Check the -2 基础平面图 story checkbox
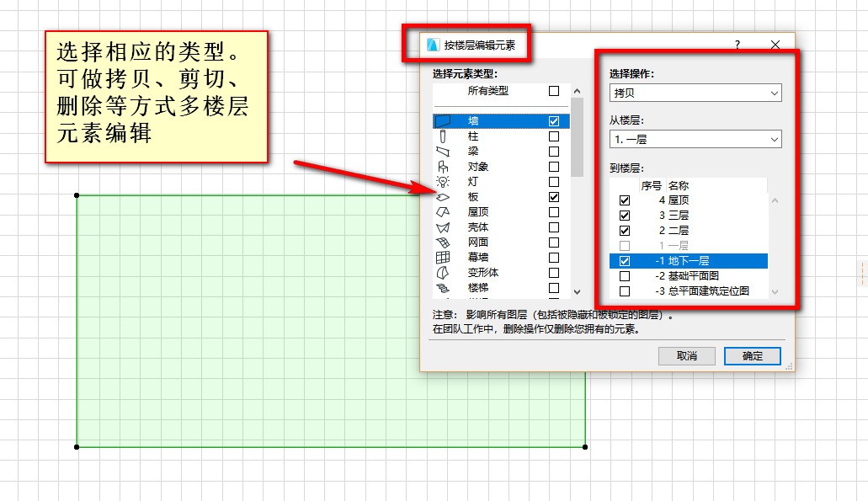868x501 pixels. [x=625, y=275]
